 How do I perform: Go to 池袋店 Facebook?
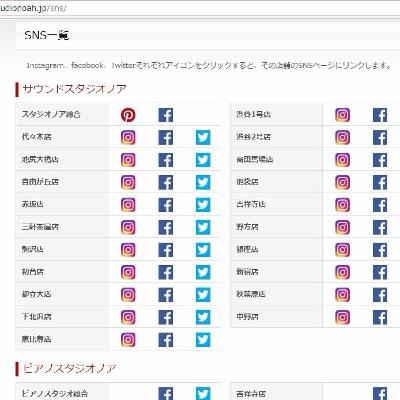click(x=380, y=182)
